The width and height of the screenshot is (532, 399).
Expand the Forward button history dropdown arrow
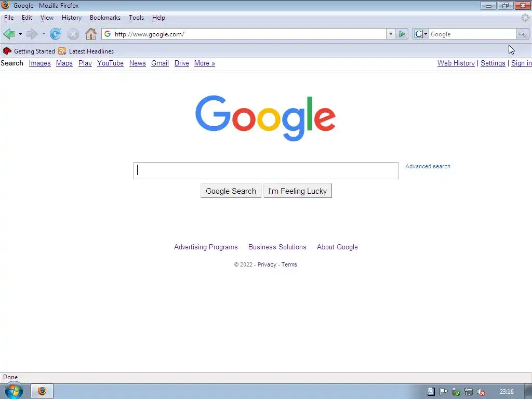[44, 34]
